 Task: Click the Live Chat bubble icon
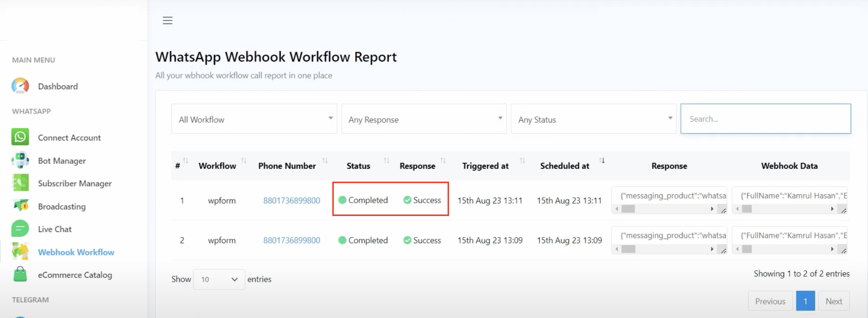click(20, 229)
